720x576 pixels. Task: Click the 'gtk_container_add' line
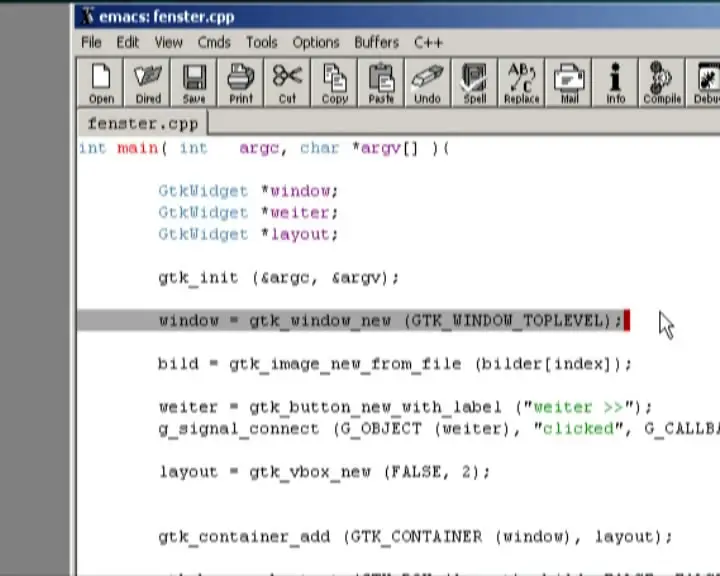point(415,537)
